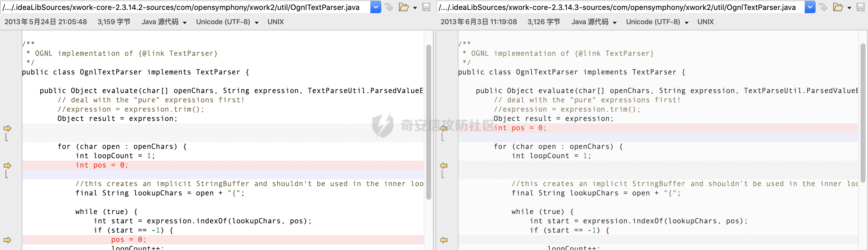Expand the arrow next to left folder icon

tap(415, 8)
